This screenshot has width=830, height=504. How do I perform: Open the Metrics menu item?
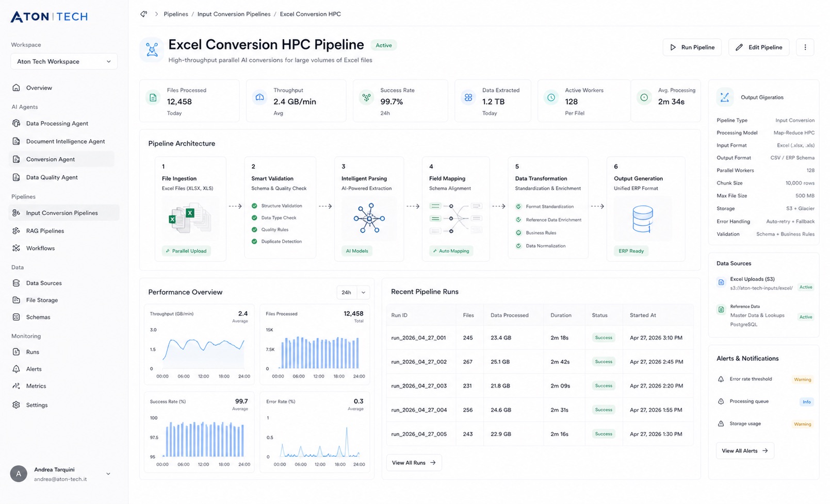tap(36, 386)
